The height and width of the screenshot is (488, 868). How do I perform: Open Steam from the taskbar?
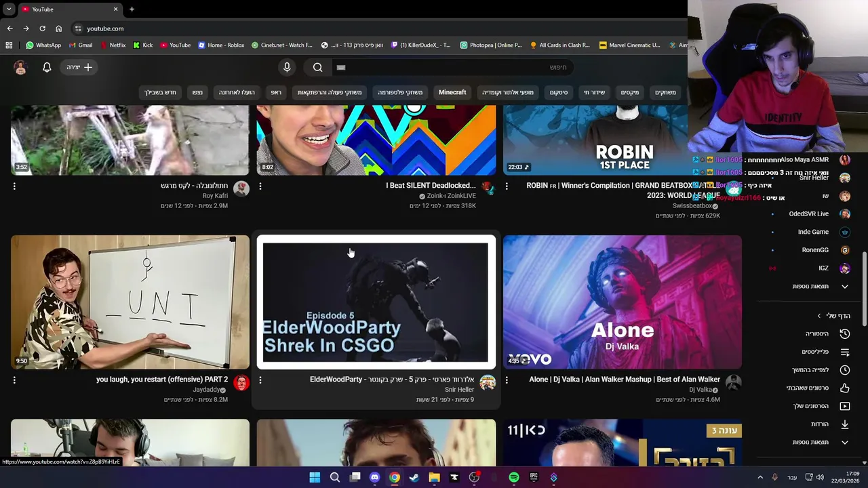tap(414, 477)
